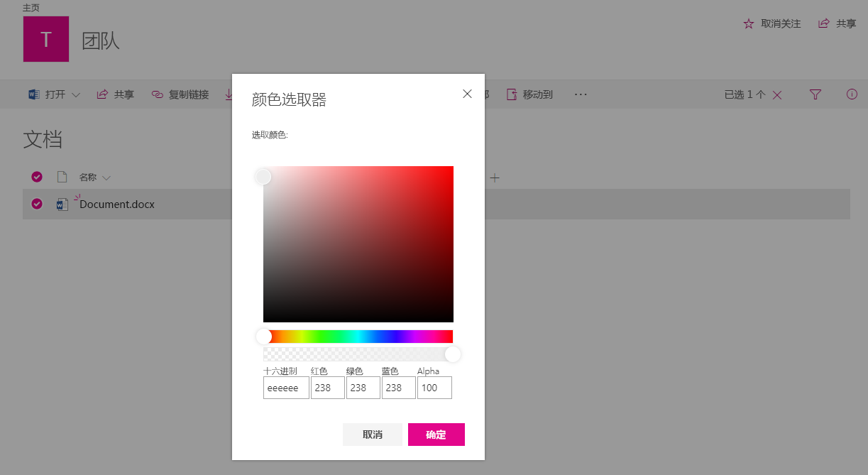
Task: Click the 十六进制 hex input field
Action: [285, 388]
